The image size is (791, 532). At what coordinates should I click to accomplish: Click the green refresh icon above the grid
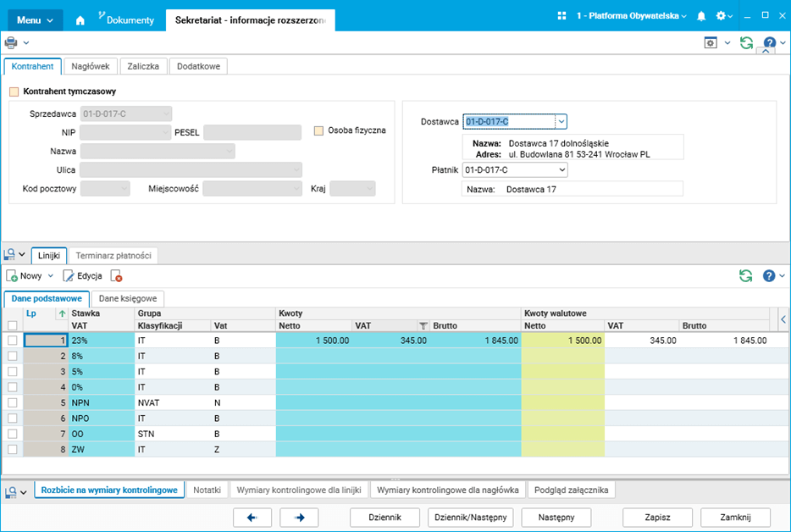[745, 276]
